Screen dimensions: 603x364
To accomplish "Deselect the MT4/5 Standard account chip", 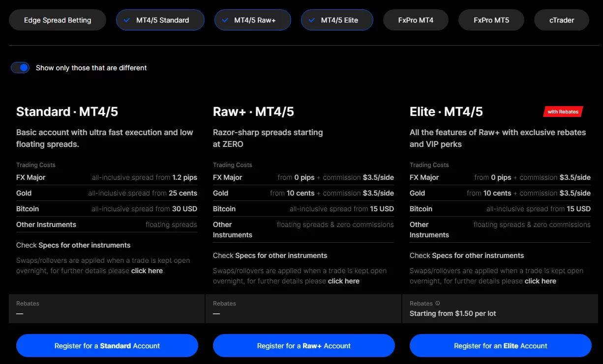I will click(x=160, y=20).
